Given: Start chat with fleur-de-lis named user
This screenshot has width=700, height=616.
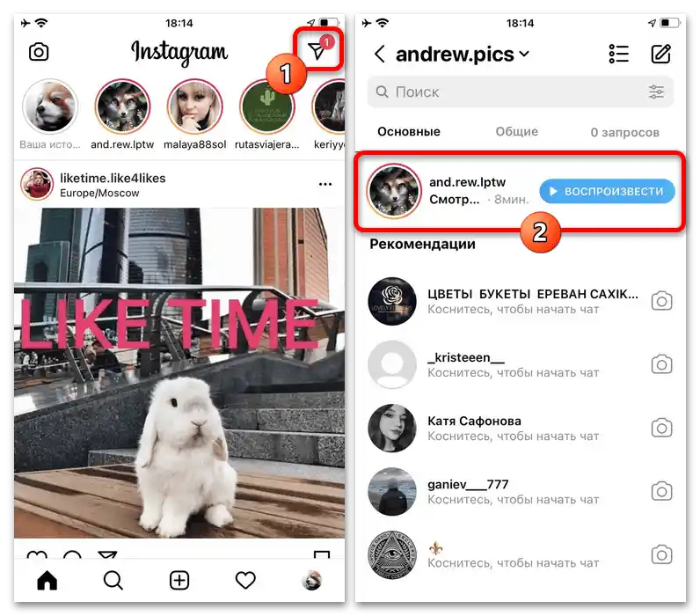Looking at the screenshot, I should (514, 554).
